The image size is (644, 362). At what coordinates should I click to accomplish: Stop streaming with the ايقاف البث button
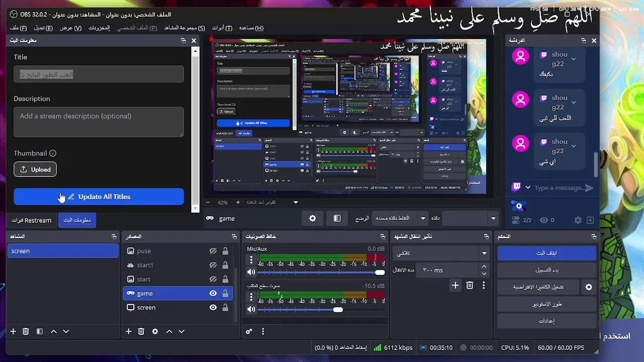[546, 253]
